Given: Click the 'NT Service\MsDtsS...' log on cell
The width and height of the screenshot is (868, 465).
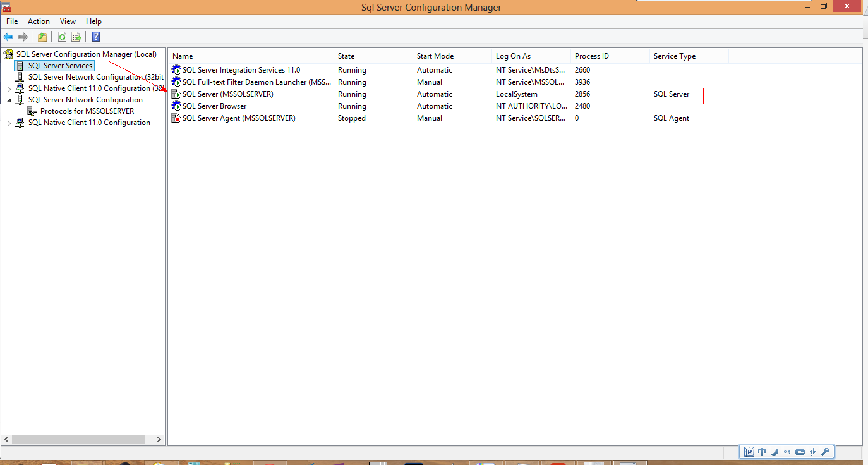Looking at the screenshot, I should tap(531, 70).
